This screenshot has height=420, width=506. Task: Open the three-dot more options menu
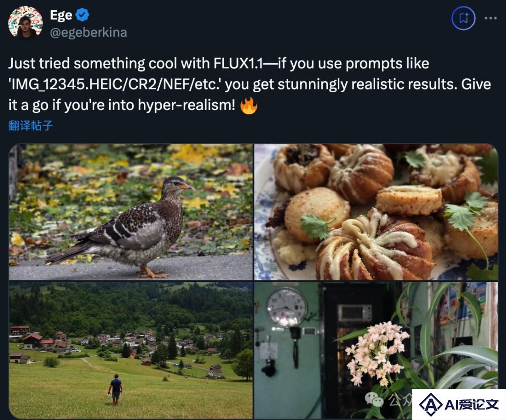click(491, 18)
